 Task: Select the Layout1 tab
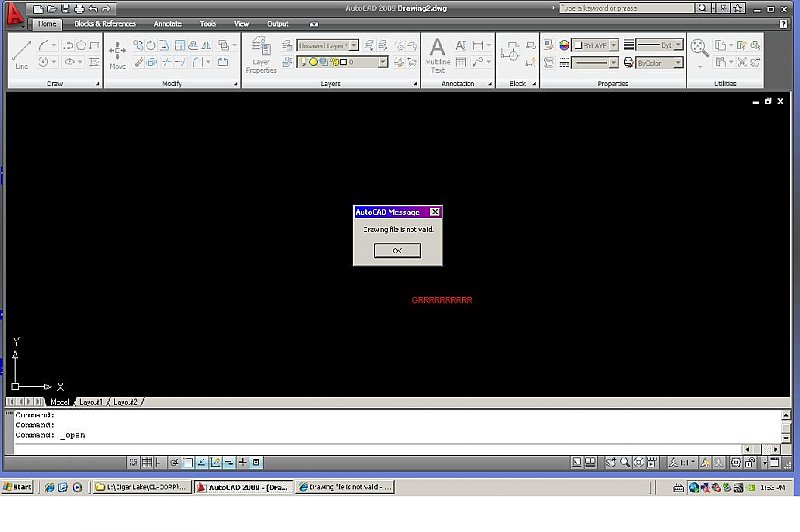(91, 402)
